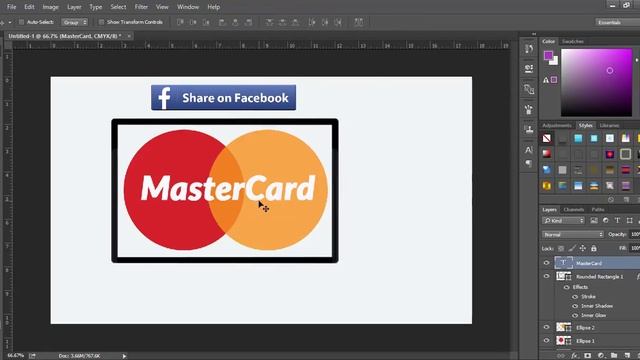Screen dimensions: 640x360
Task: Click the layer Opacity value field
Action: (x=635, y=234)
